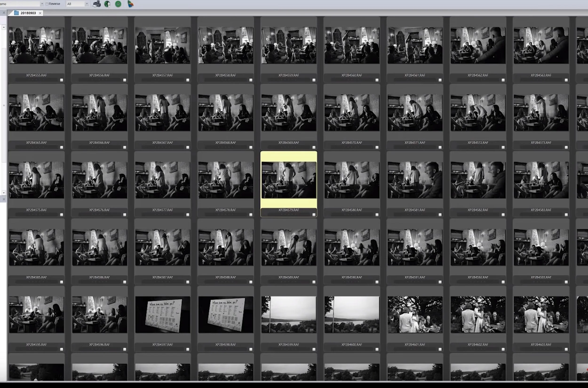Tick the tag box on XP2B4603.RAF

[x=566, y=349]
